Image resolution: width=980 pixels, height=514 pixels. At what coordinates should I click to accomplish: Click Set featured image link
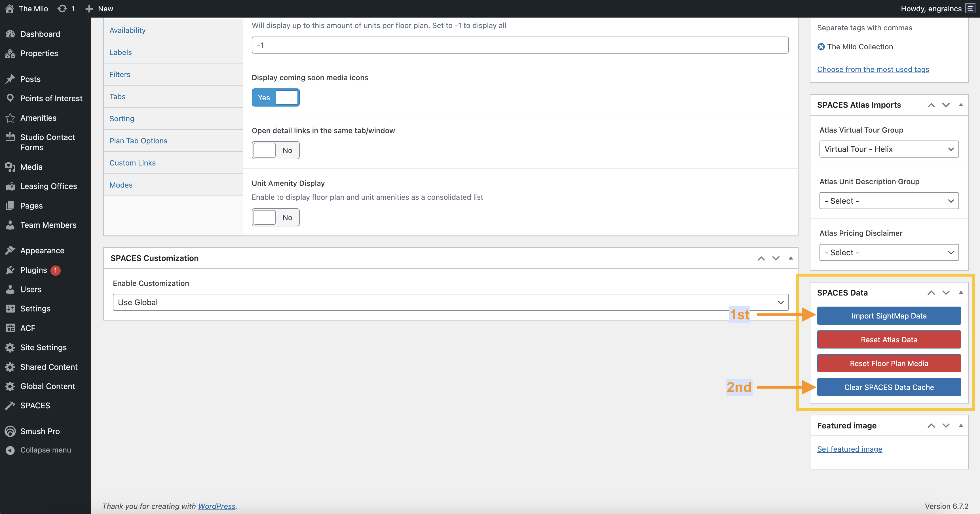849,449
